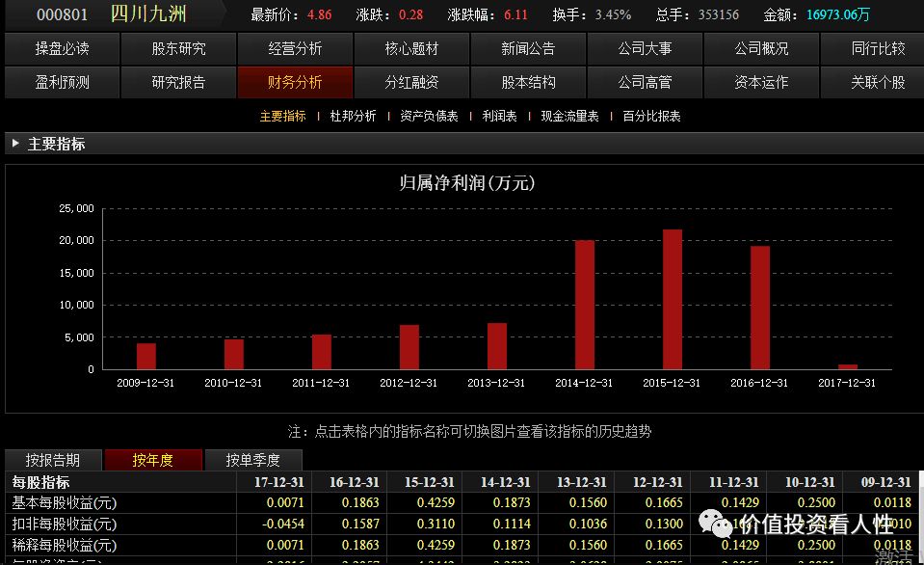Viewport: 924px width, 565px height.
Task: Click the 17-12-31 column header
Action: click(x=278, y=482)
